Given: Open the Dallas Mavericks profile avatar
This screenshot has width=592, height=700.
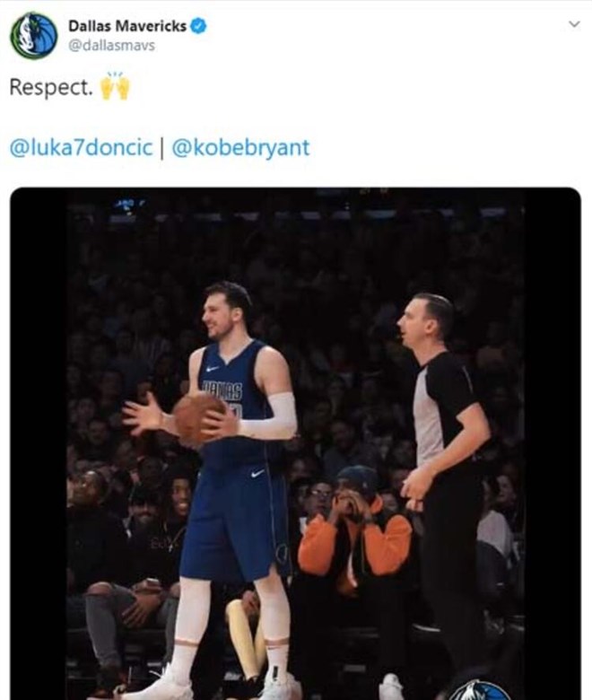Looking at the screenshot, I should pyautogui.click(x=34, y=36).
